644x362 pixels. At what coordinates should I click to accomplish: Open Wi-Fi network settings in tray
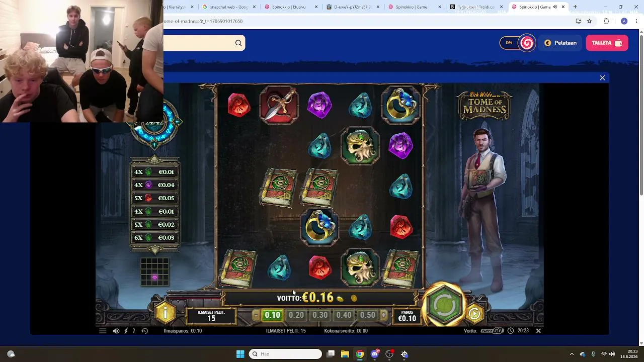pyautogui.click(x=604, y=354)
